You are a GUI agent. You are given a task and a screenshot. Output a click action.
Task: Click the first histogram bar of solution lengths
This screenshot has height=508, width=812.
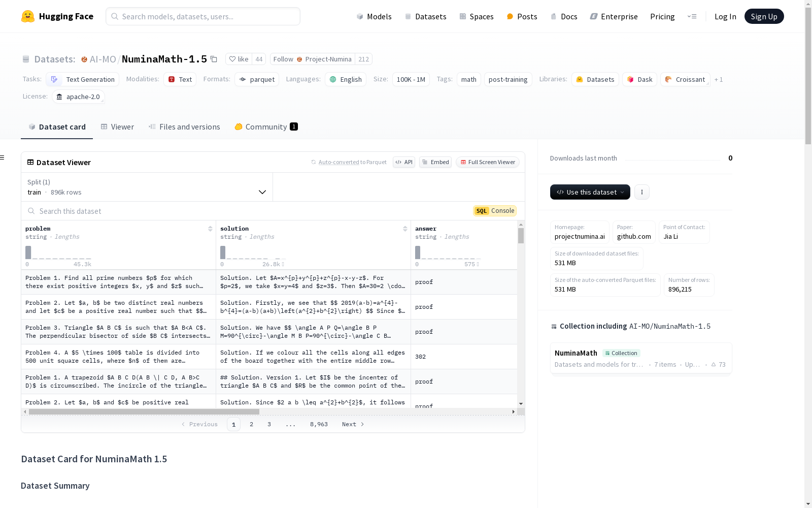click(223, 252)
